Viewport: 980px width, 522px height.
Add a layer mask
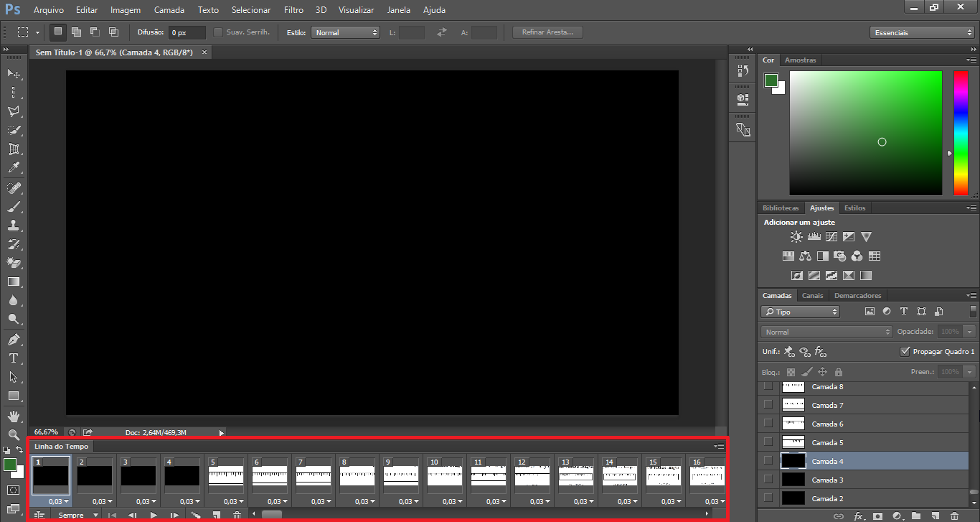point(877,516)
